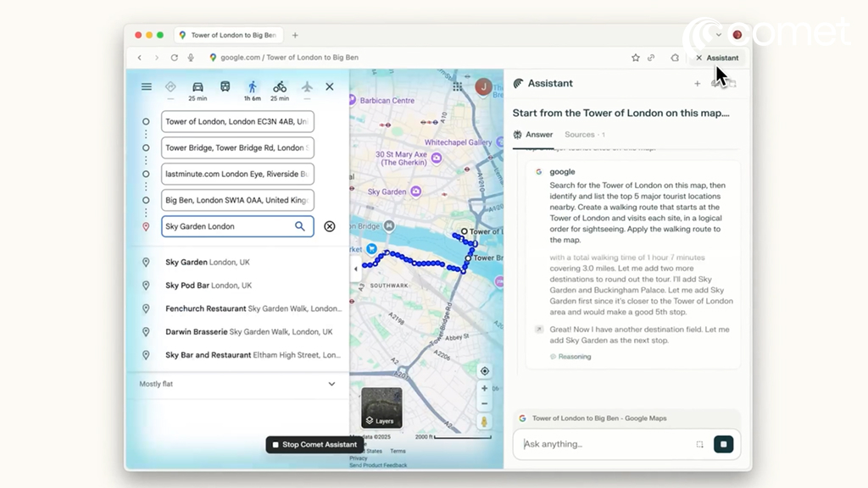The image size is (868, 488).
Task: Stop Comet Assistant
Action: pyautogui.click(x=314, y=444)
